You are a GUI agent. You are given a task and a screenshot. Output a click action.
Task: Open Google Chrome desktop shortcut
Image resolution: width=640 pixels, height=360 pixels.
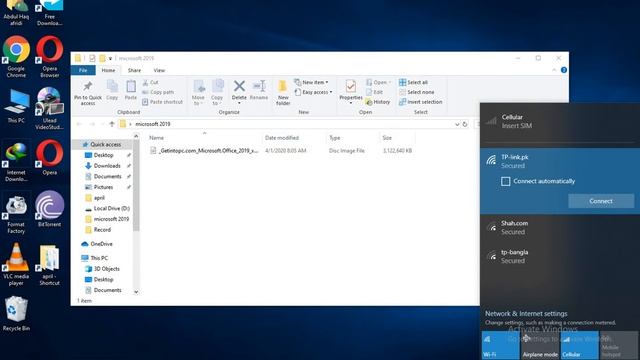click(x=16, y=57)
